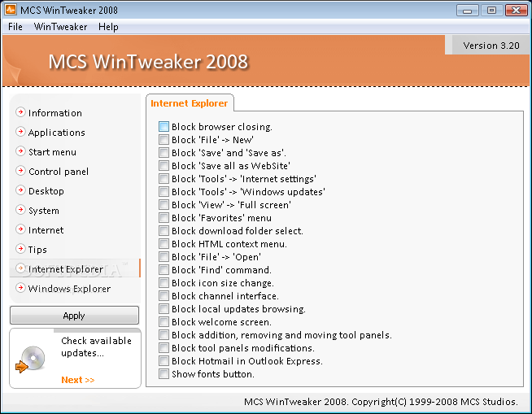Click the arrow icon beside System
The image size is (532, 414).
pyautogui.click(x=20, y=210)
